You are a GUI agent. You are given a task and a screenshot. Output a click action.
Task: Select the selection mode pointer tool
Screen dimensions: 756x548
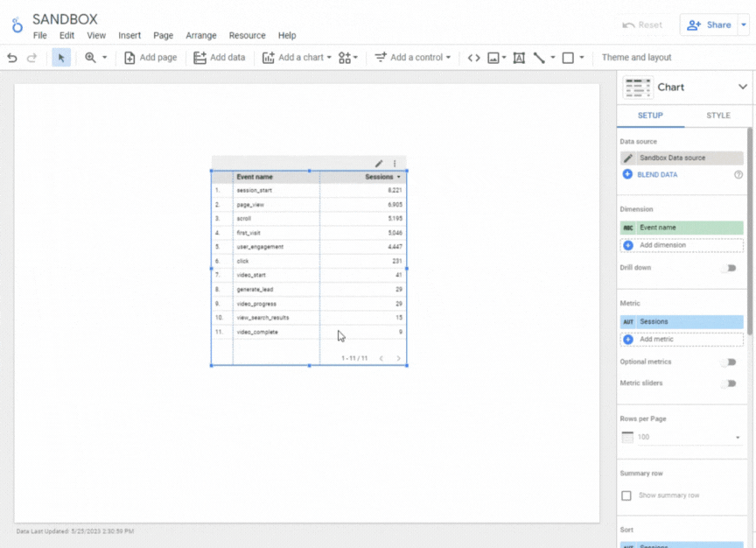click(61, 58)
